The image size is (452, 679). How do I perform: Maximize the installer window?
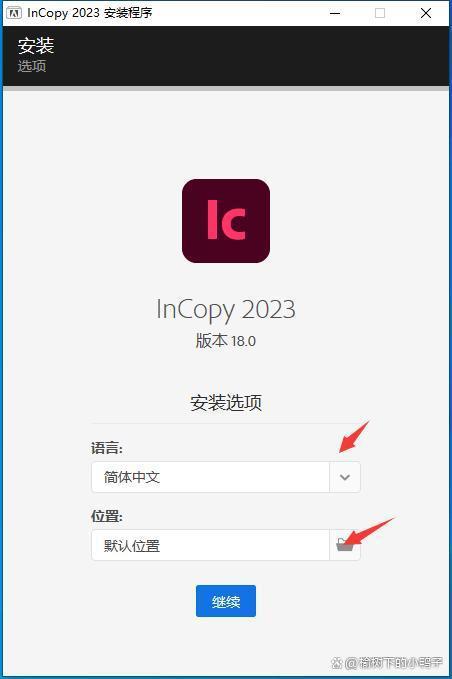[x=380, y=13]
